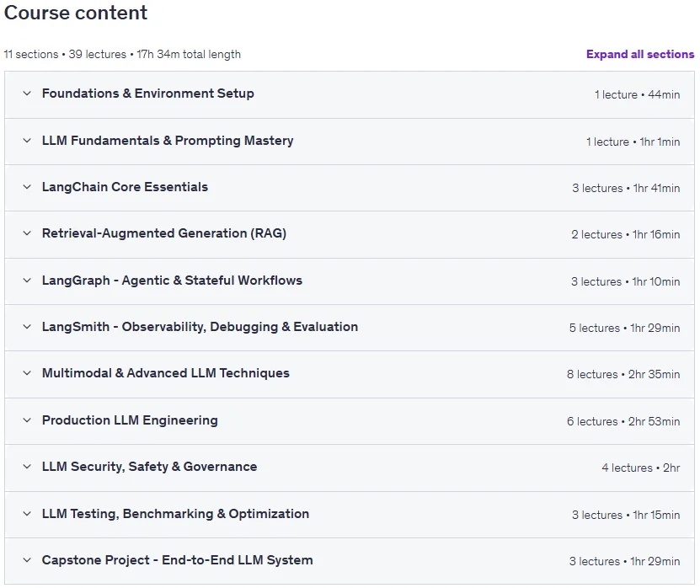700x588 pixels.
Task: Click the '2 lectures • 1hr 16min' text
Action: point(625,235)
